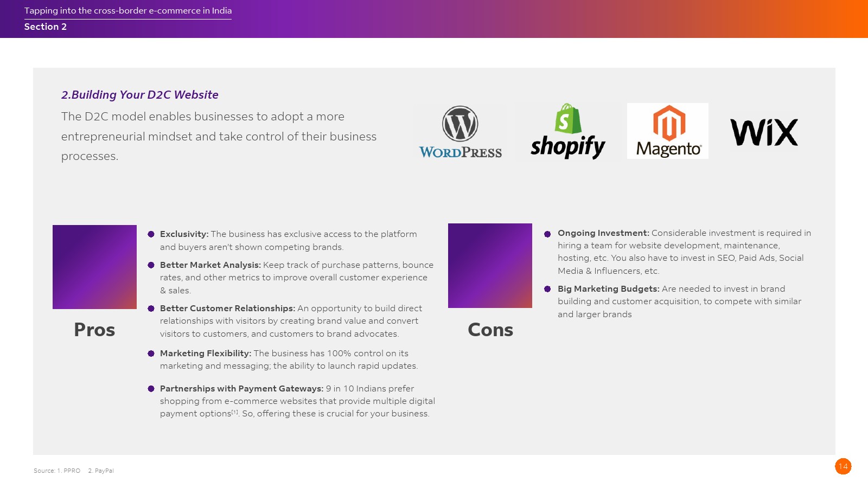Click the bullet beside Exclusivity
Screen dimensions: 868x488
coord(151,234)
